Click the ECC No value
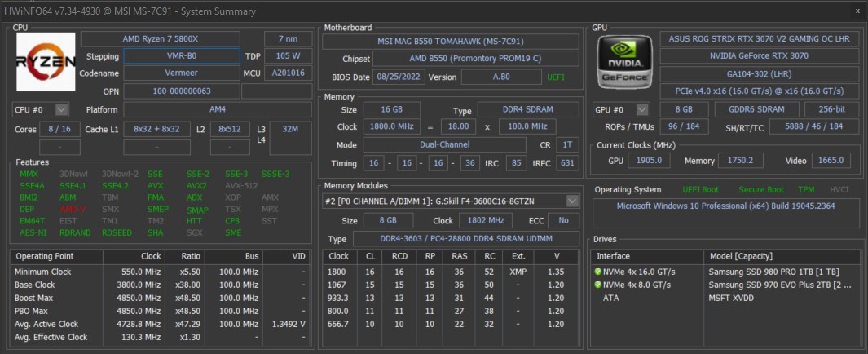The height and width of the screenshot is (354, 868). [563, 220]
